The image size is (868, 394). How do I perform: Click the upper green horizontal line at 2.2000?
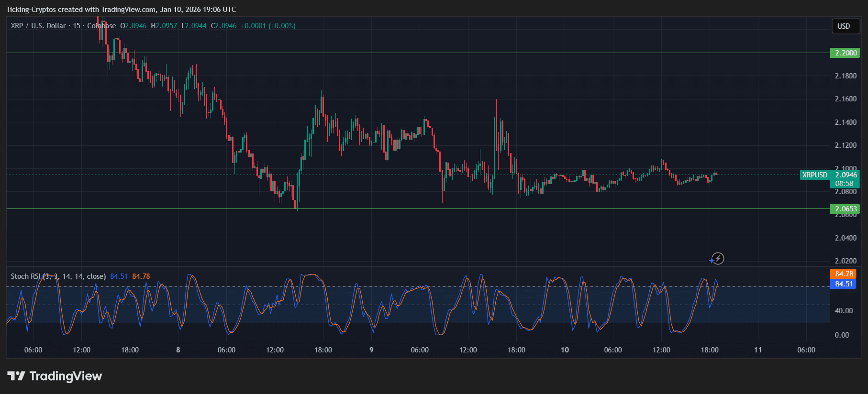coord(431,53)
